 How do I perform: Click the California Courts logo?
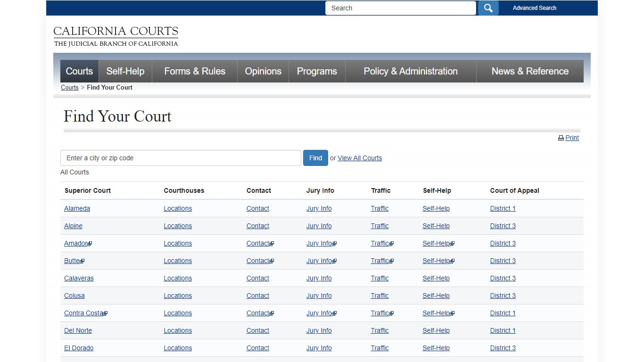coord(116,36)
